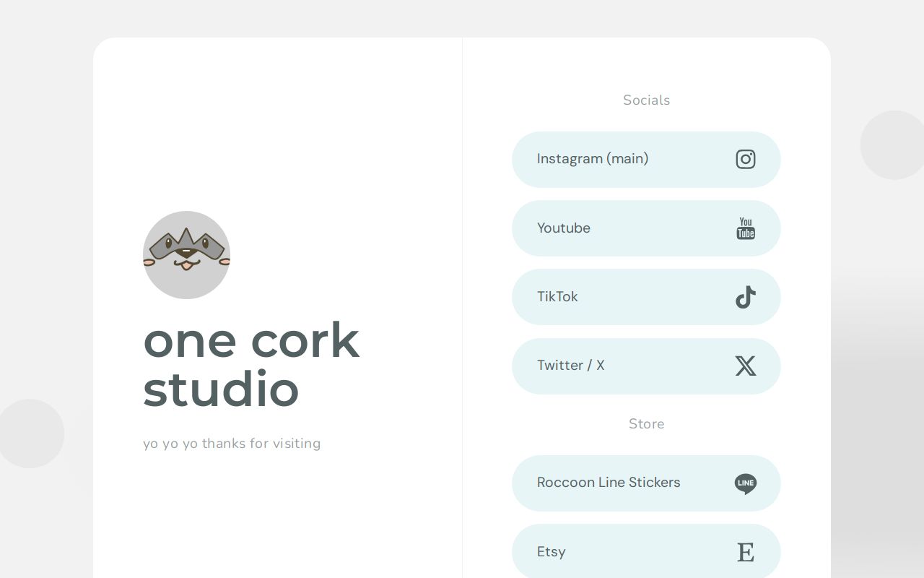Click the 'one cork studio' title text
The width and height of the screenshot is (924, 578).
coord(251,365)
